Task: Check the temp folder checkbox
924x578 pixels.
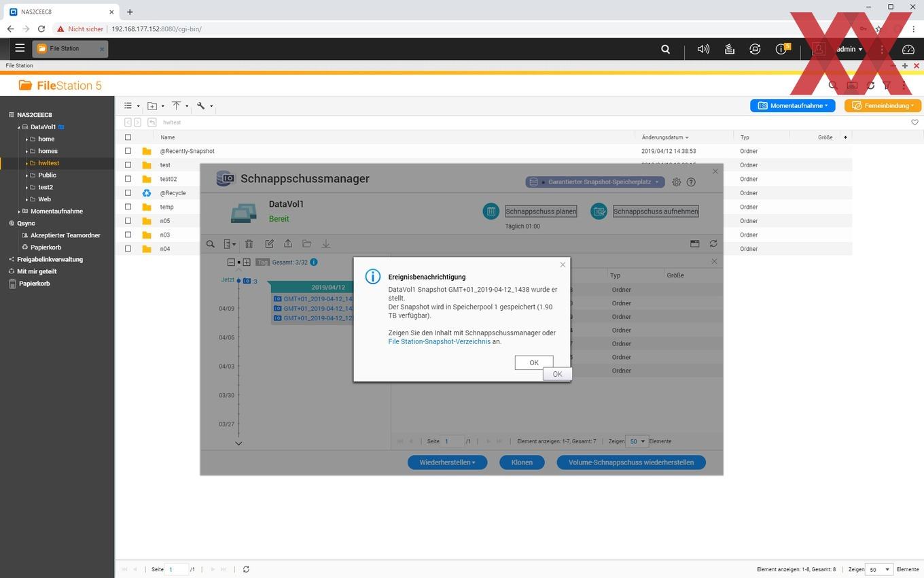Action: coord(128,207)
